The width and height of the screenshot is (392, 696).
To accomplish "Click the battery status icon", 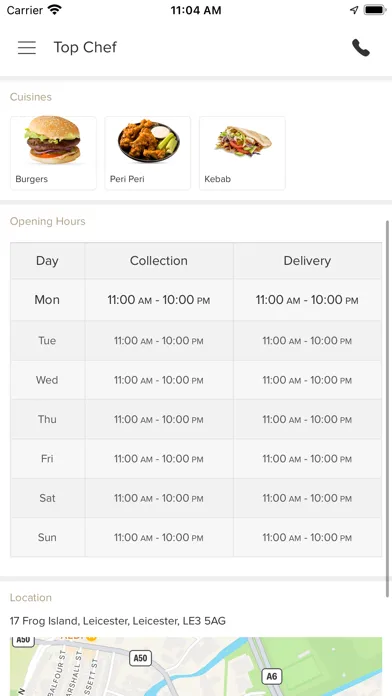I will tap(375, 10).
